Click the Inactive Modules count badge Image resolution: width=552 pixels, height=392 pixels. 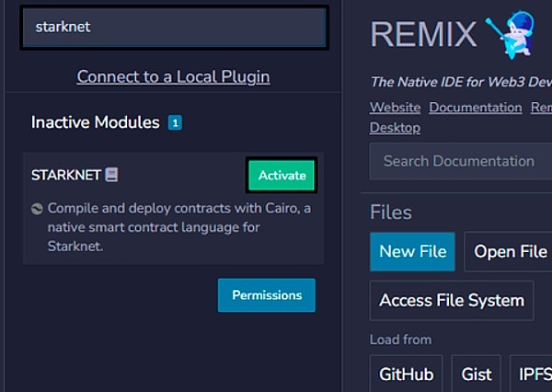175,122
